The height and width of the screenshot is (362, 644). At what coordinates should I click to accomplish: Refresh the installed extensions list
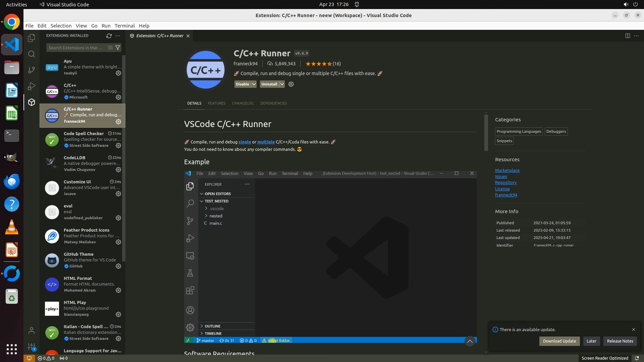coord(109,36)
